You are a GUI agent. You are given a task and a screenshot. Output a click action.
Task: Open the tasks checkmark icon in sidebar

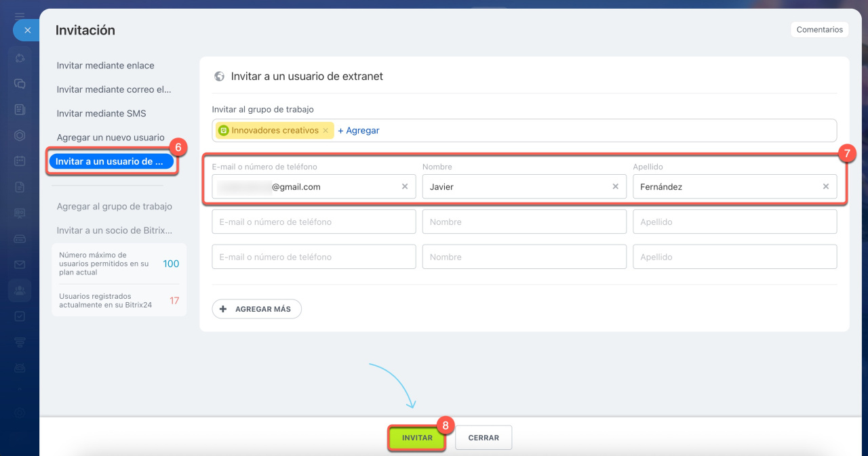click(20, 316)
